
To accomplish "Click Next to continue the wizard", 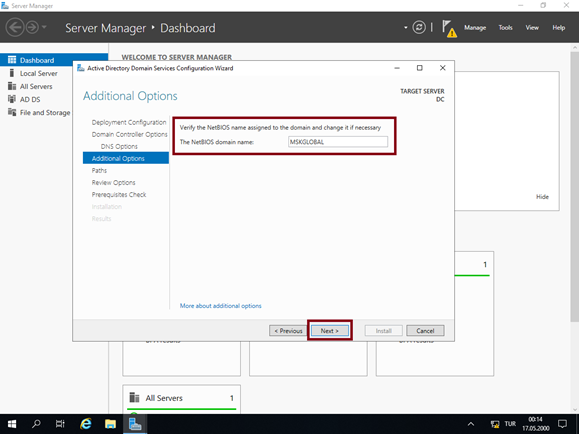I will pyautogui.click(x=329, y=331).
